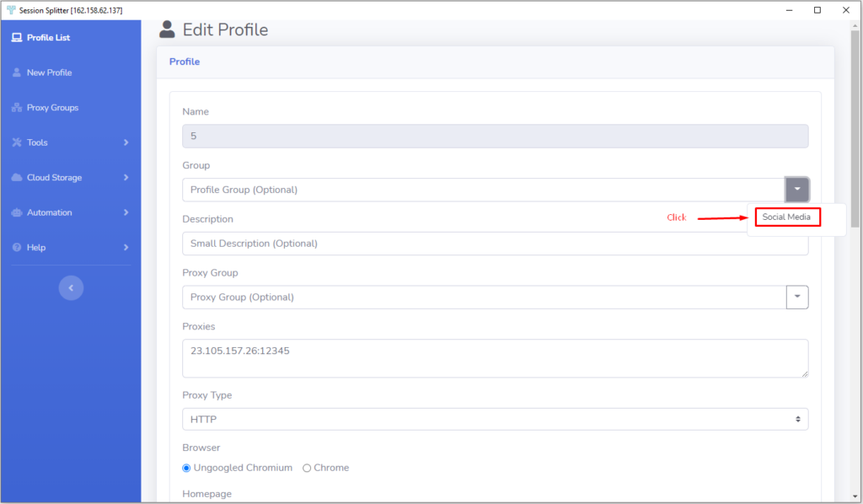Click the Profile Group text field
This screenshot has height=504, width=863.
(x=484, y=190)
